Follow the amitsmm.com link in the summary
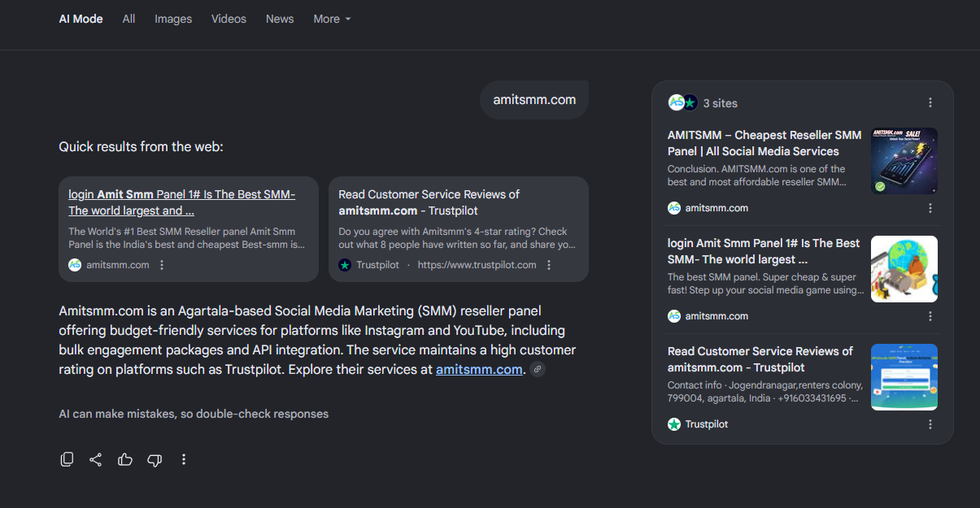The image size is (980, 508). coord(479,369)
